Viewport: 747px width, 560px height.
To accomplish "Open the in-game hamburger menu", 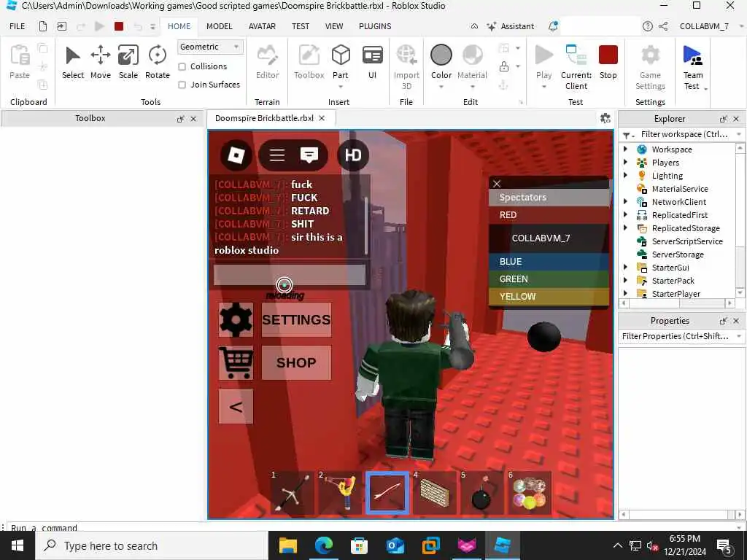I will point(277,155).
